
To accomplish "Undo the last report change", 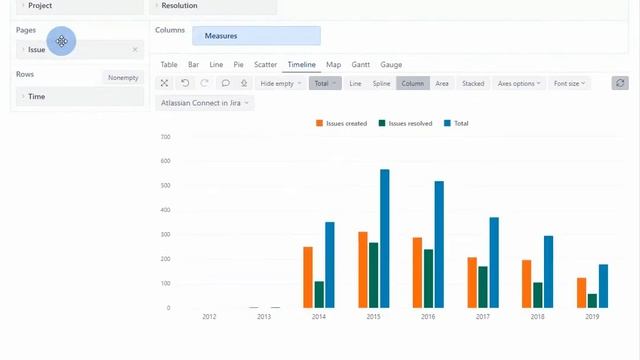I will (x=185, y=83).
